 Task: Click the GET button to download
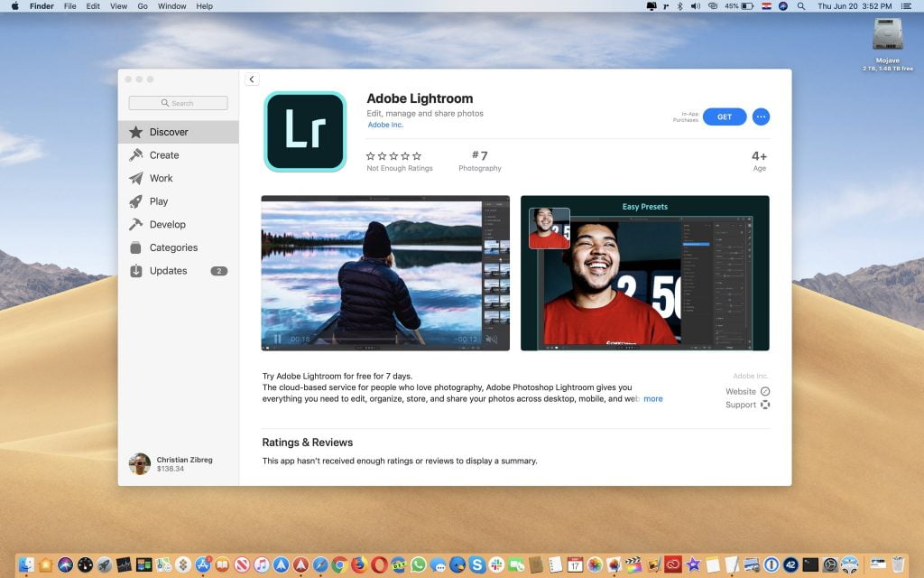tap(724, 117)
